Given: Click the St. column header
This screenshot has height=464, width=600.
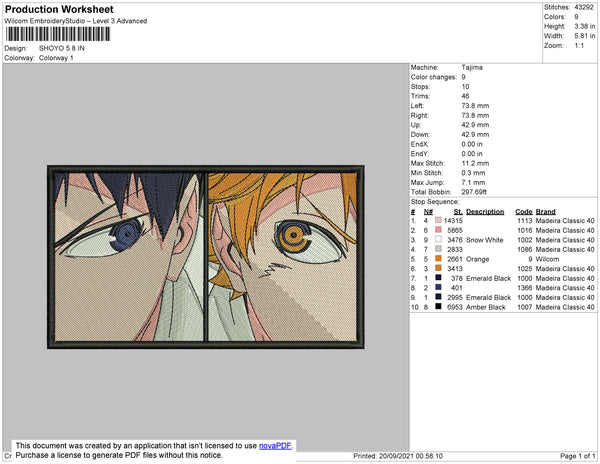Looking at the screenshot, I should pyautogui.click(x=458, y=212).
